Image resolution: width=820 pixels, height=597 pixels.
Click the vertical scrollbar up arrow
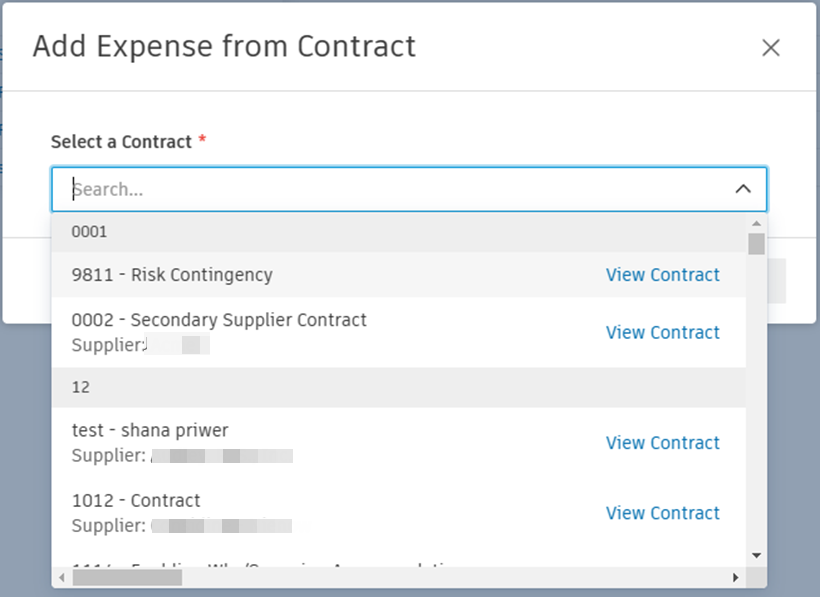(756, 223)
